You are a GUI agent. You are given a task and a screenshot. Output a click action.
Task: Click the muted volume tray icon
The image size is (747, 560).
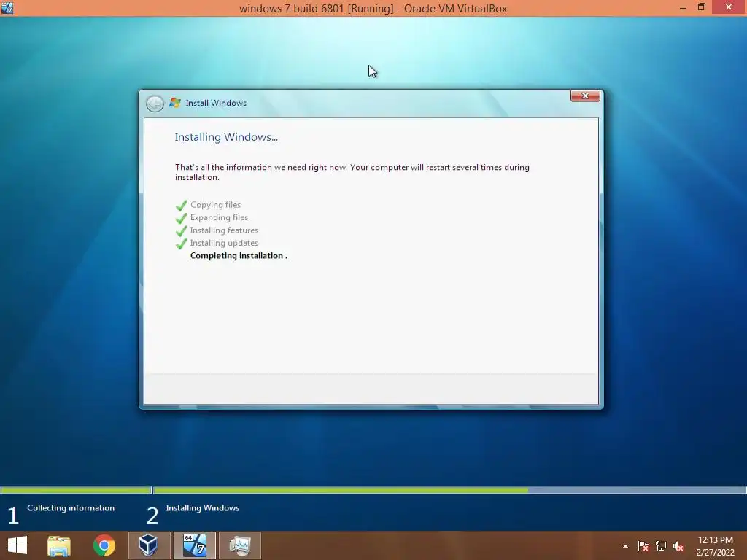point(678,546)
